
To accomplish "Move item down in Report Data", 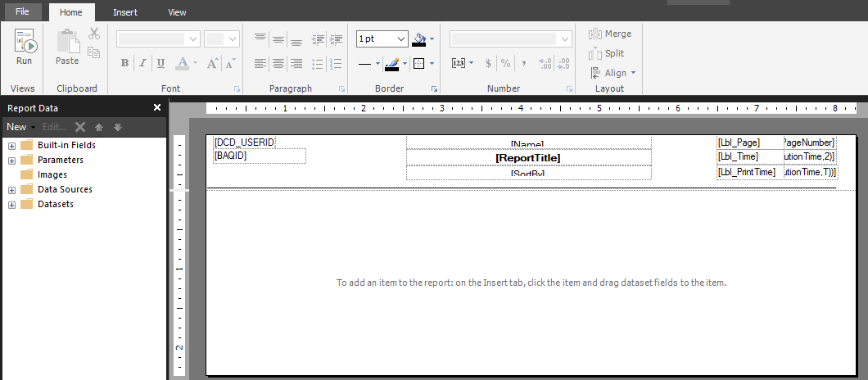I will pos(117,127).
